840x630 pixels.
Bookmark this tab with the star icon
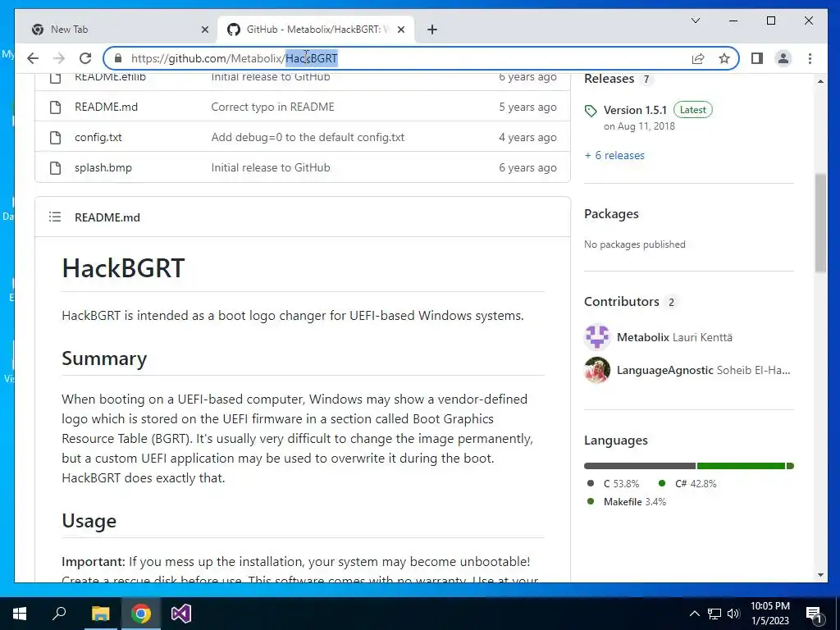[724, 58]
